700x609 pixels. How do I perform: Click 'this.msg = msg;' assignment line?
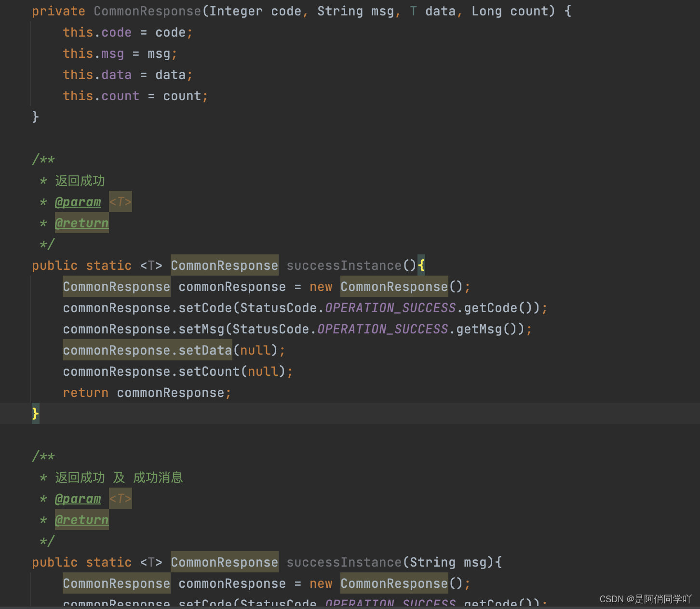tap(120, 53)
